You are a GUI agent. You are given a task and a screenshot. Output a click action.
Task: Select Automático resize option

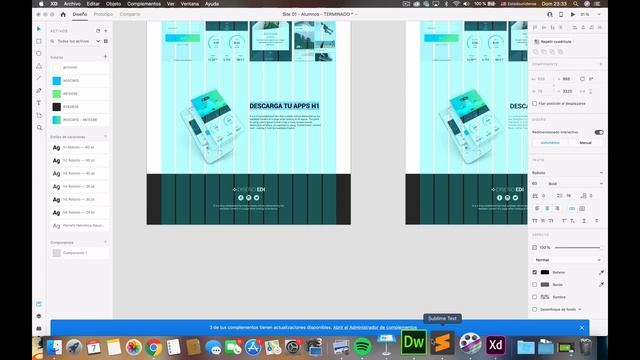(550, 143)
